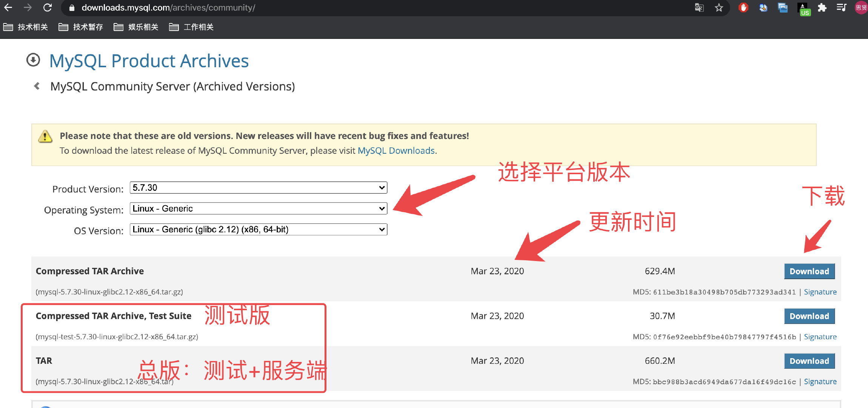Open the 工作相关 bookmark folder
The image size is (868, 408).
click(x=191, y=27)
